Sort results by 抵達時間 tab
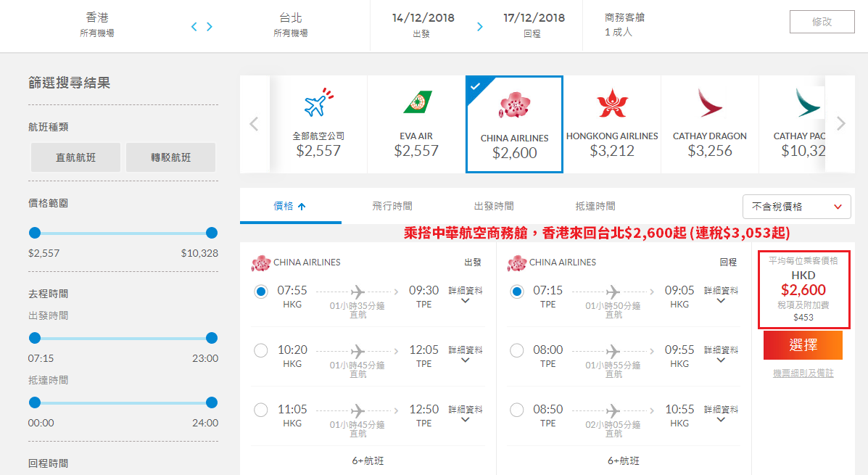 [595, 206]
